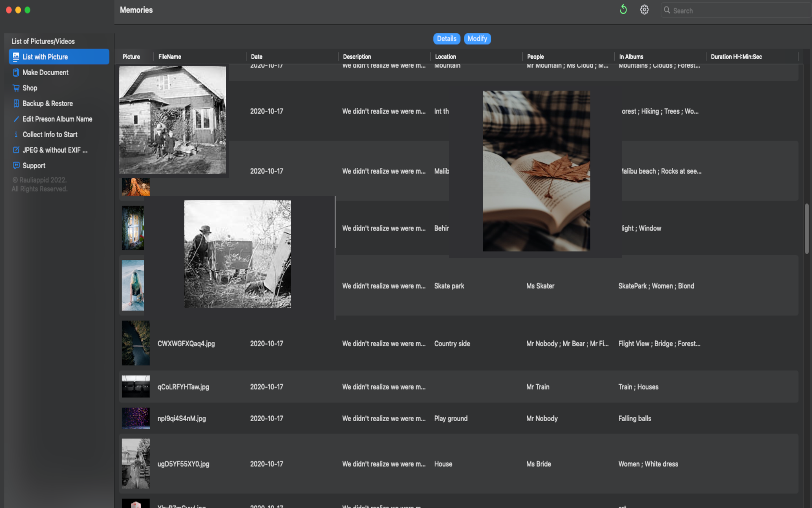Sort by Duration HH:Min:Sec column header
The image size is (812, 508).
tap(736, 56)
